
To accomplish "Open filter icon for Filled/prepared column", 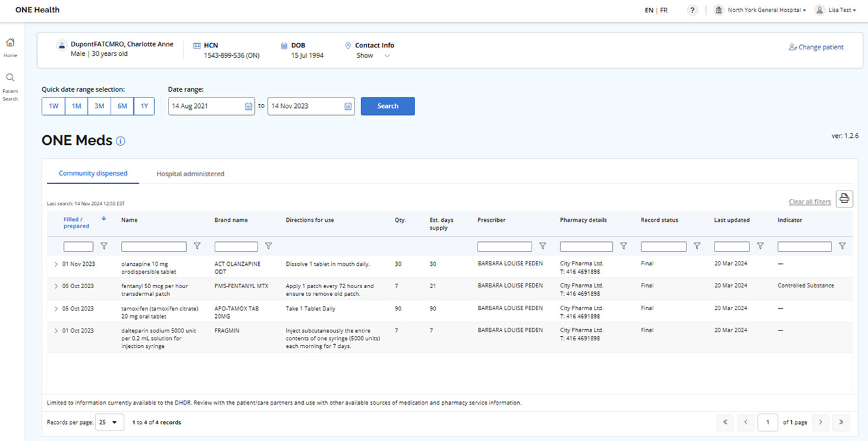I will (x=103, y=247).
